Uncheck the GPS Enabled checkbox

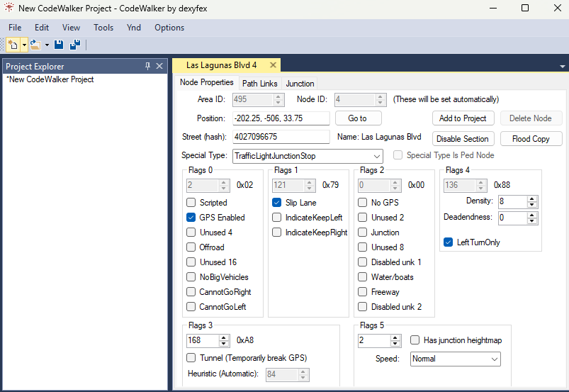(191, 218)
